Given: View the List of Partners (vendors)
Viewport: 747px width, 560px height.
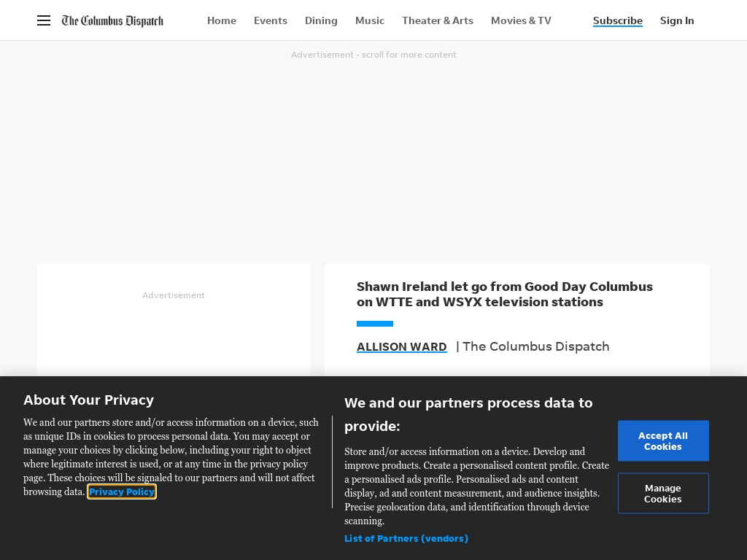Looking at the screenshot, I should click(x=406, y=539).
